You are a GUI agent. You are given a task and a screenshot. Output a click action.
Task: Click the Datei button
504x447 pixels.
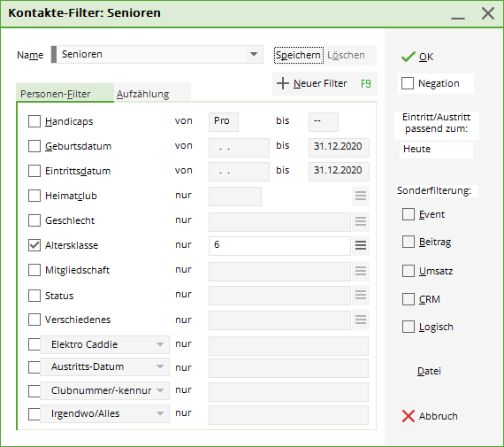[429, 371]
